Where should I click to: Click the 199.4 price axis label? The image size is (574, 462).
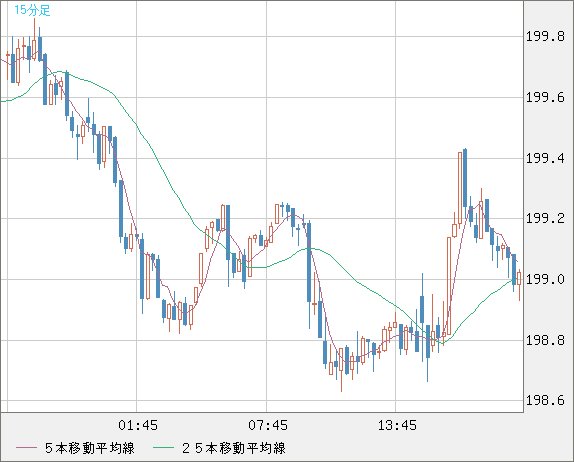click(545, 158)
